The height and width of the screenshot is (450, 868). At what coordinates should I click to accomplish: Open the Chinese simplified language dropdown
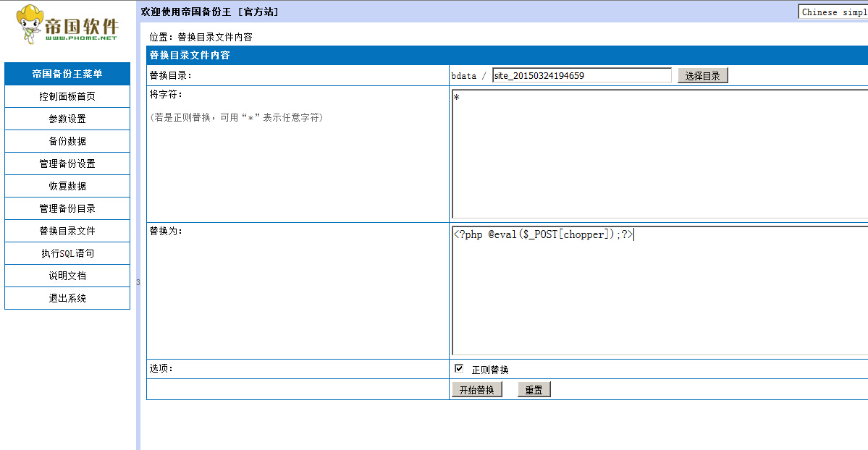click(x=833, y=12)
